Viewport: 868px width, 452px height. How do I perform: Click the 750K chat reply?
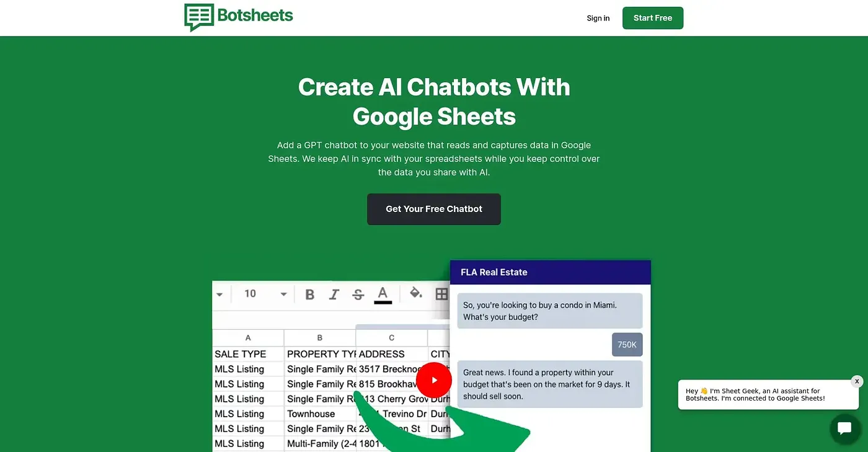(627, 345)
